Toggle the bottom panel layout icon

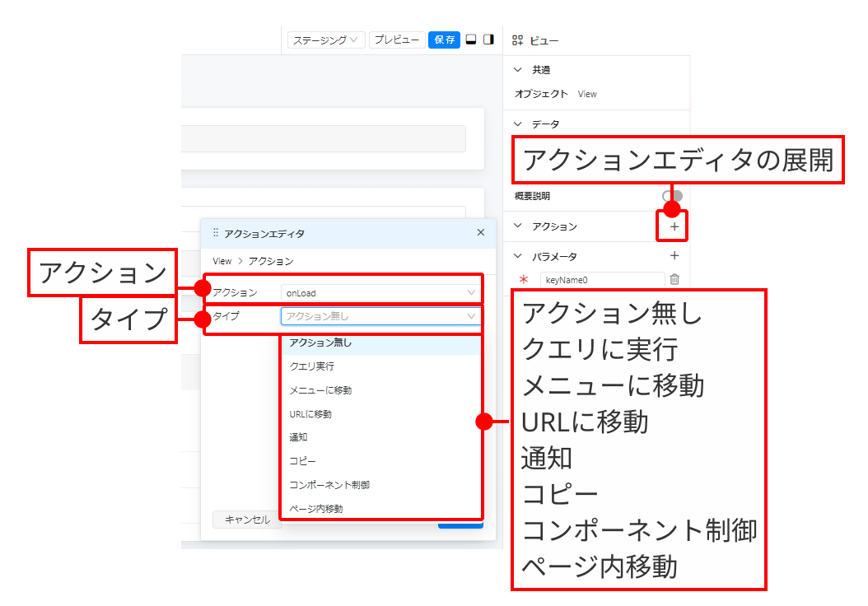tap(471, 40)
